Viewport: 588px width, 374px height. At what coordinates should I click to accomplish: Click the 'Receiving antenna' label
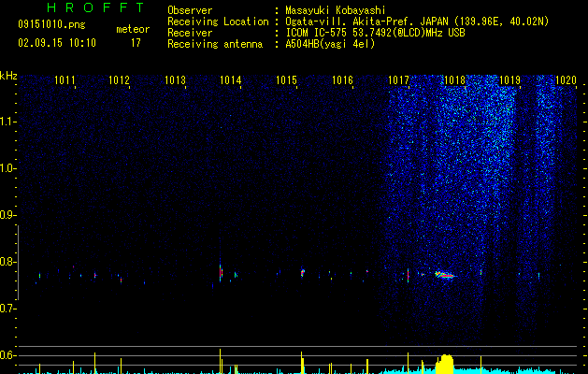coord(215,44)
